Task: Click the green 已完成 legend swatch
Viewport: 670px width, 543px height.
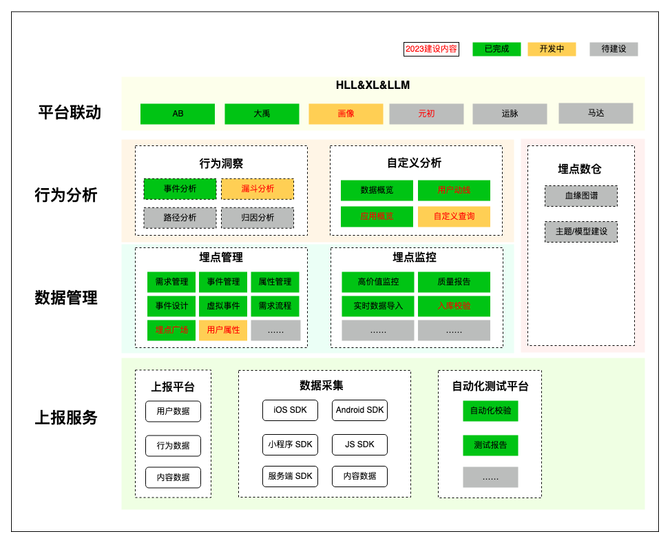Action: (x=497, y=49)
